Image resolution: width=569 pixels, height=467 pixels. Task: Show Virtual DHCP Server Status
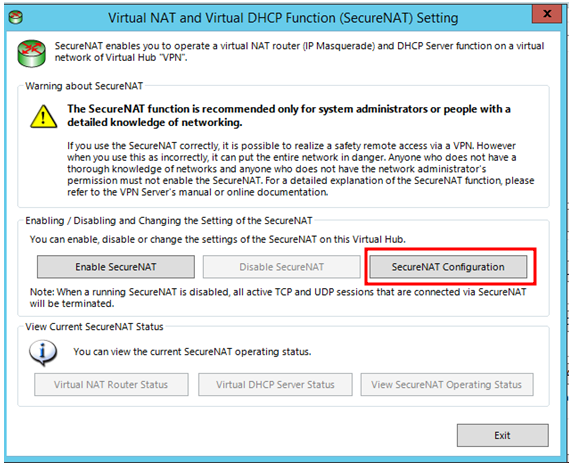[275, 385]
